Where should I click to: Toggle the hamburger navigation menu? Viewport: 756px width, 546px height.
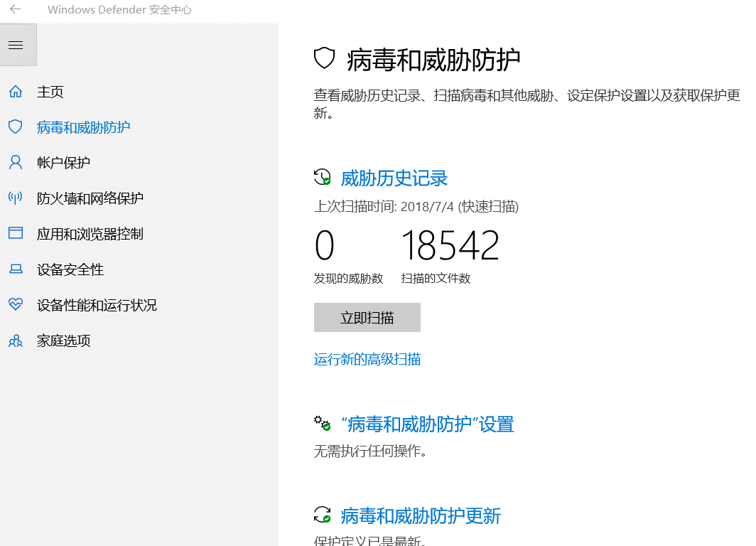pos(18,45)
